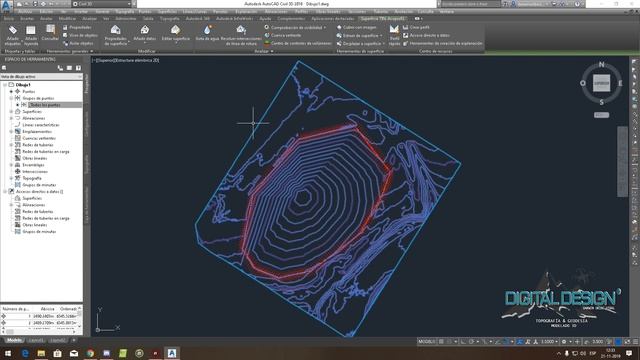Collapse the Accesos directos a datos node
This screenshot has height=360, width=640.
coord(5,191)
